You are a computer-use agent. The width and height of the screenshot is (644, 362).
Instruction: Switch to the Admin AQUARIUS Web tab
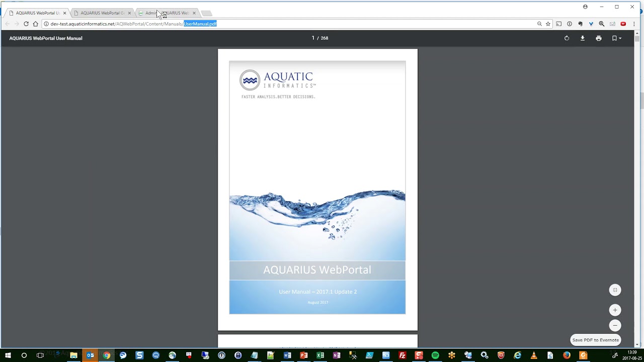[167, 13]
